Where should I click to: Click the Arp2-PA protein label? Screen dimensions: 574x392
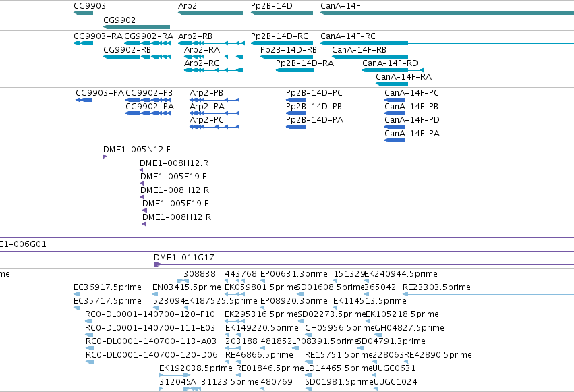click(x=207, y=107)
